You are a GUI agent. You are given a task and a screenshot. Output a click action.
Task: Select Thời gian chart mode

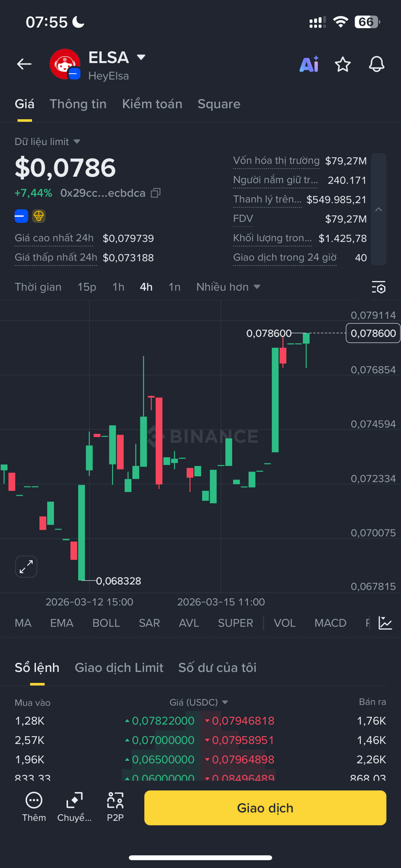[38, 287]
